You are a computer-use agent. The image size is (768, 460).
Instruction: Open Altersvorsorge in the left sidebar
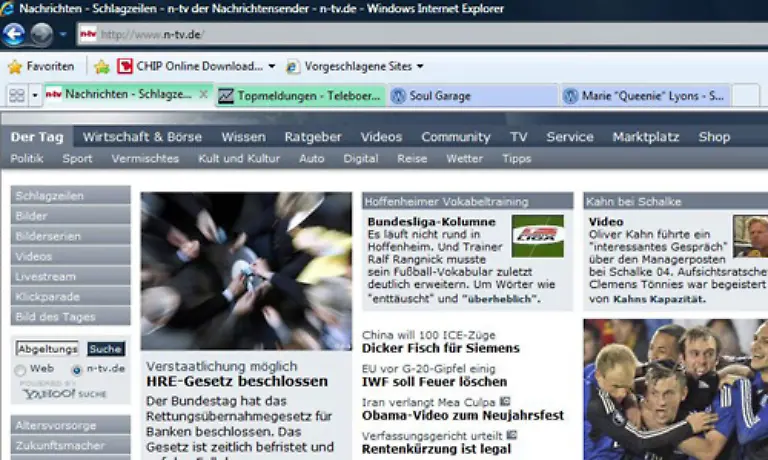tap(71, 425)
